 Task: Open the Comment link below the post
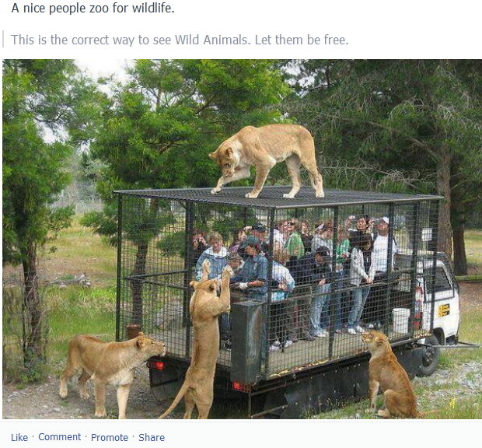click(x=59, y=437)
